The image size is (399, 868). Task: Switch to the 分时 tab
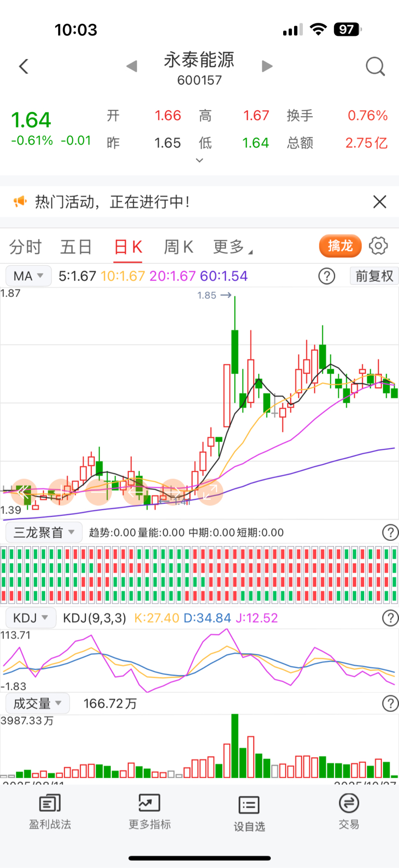coord(25,247)
